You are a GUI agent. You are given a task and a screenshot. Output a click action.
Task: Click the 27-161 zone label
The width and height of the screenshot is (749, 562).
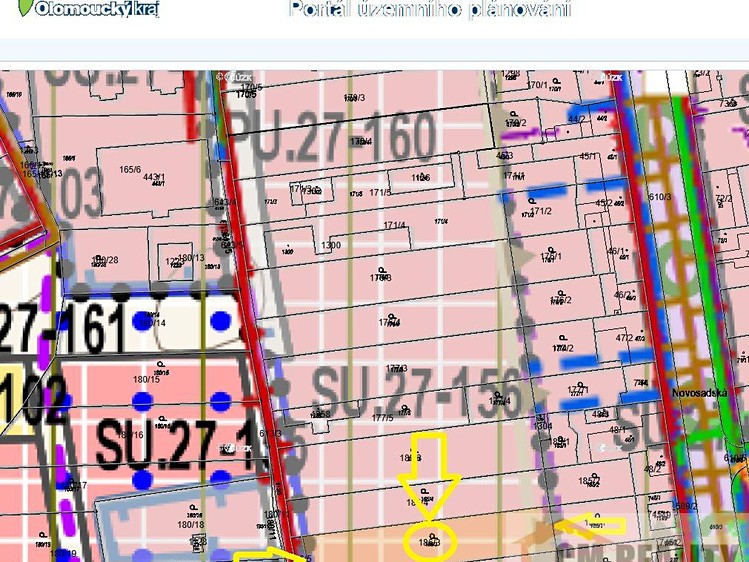(62, 329)
